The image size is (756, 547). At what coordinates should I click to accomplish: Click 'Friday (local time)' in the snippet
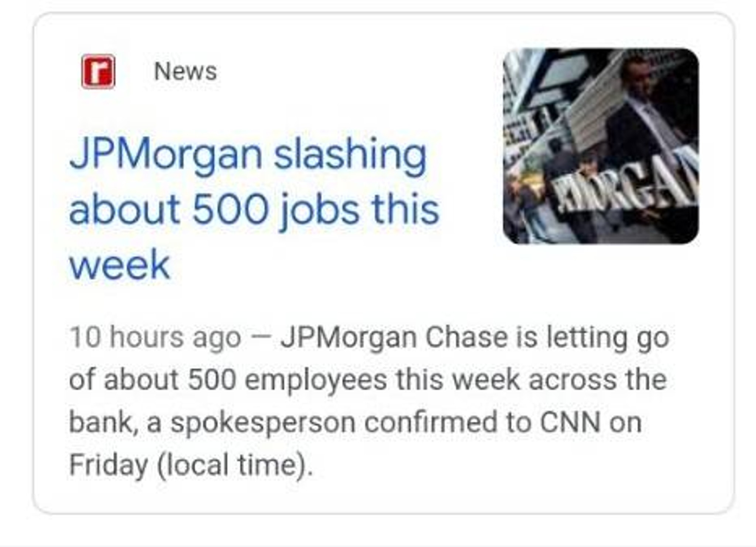click(191, 464)
